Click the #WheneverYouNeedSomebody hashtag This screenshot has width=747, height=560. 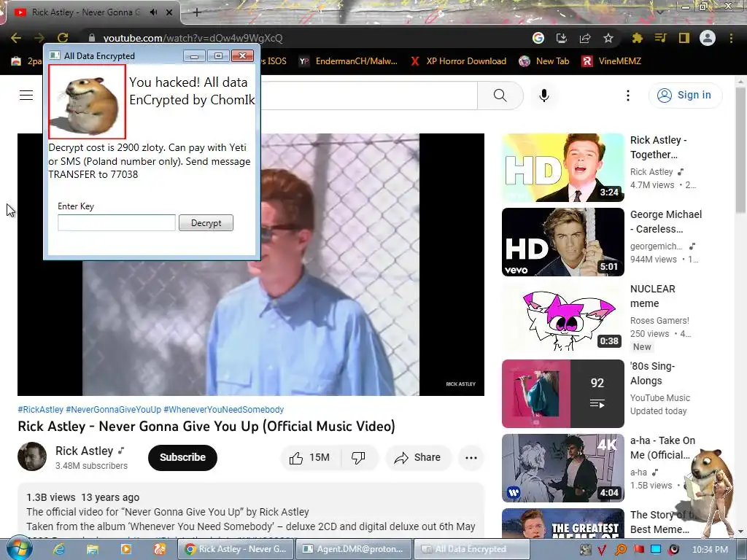(x=223, y=410)
